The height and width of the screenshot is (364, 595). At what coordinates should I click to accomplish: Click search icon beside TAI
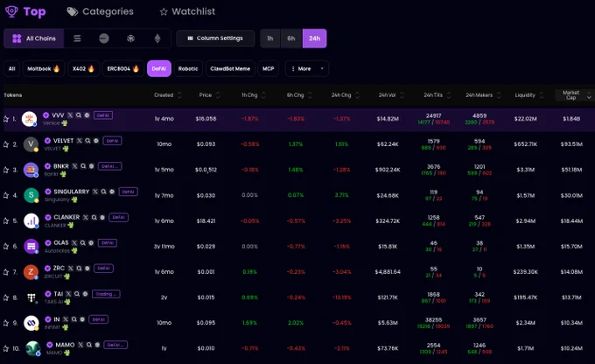coord(77,294)
